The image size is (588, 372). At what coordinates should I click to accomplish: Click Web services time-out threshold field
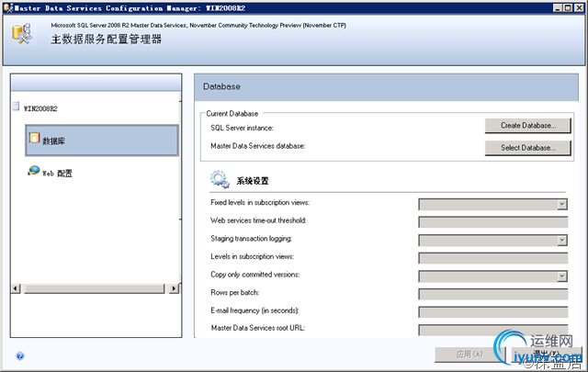pyautogui.click(x=493, y=222)
